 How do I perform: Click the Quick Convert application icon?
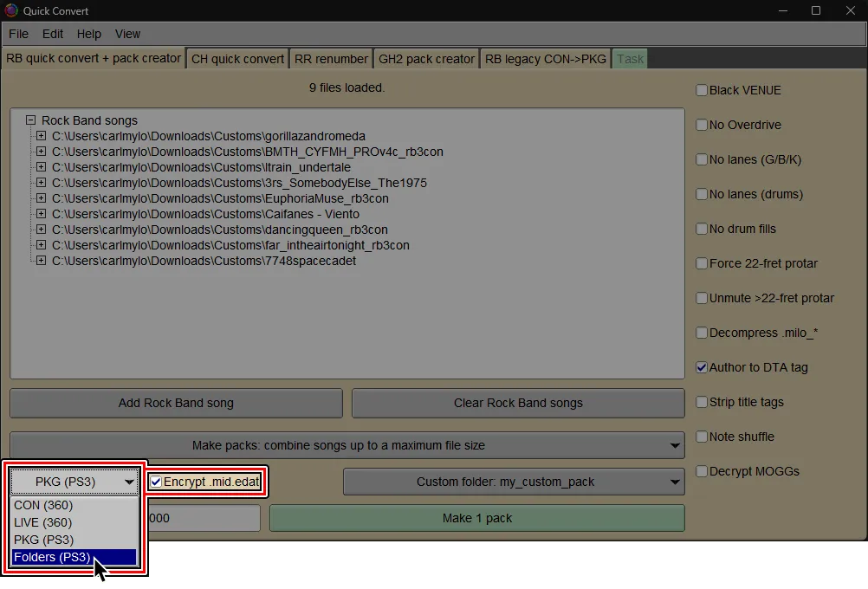(x=10, y=10)
